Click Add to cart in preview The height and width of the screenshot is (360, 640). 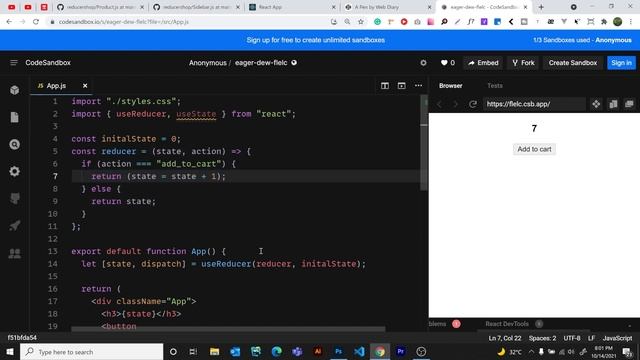534,149
